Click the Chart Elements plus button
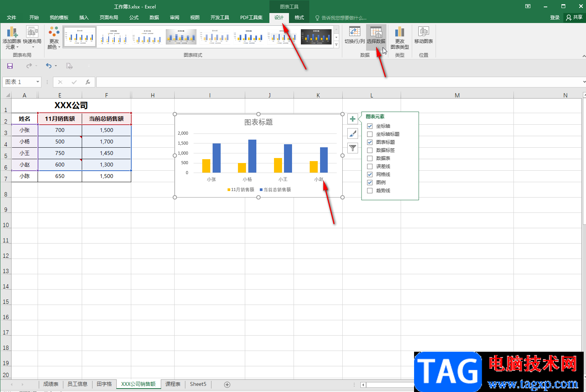The image size is (586, 392). [352, 119]
